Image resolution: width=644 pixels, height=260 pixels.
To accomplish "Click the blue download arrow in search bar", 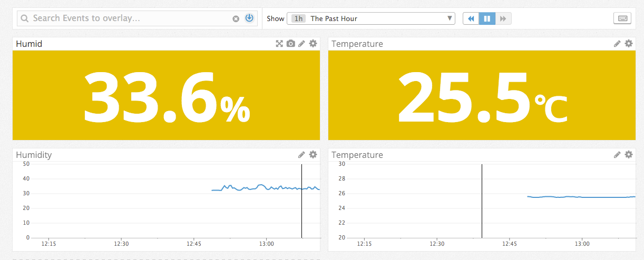I will coord(249,18).
